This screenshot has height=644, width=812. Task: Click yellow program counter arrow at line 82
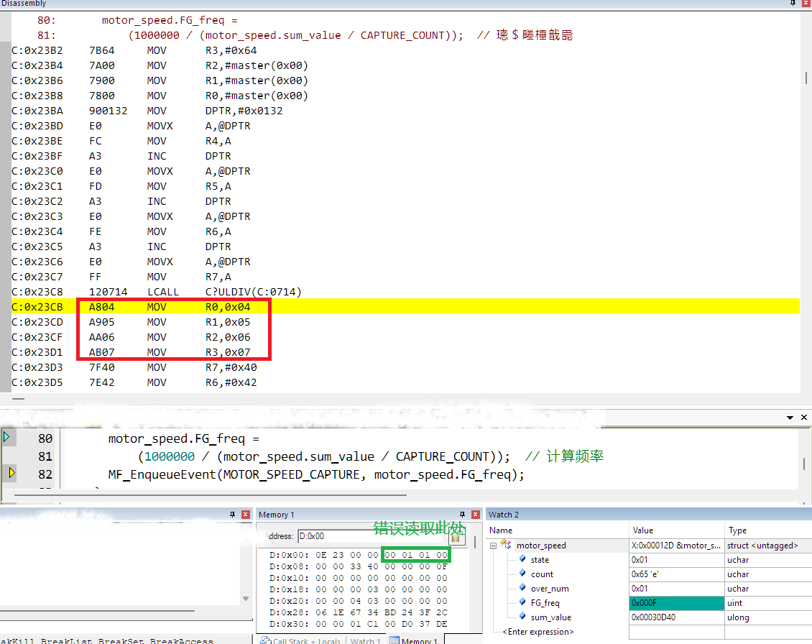(x=12, y=474)
